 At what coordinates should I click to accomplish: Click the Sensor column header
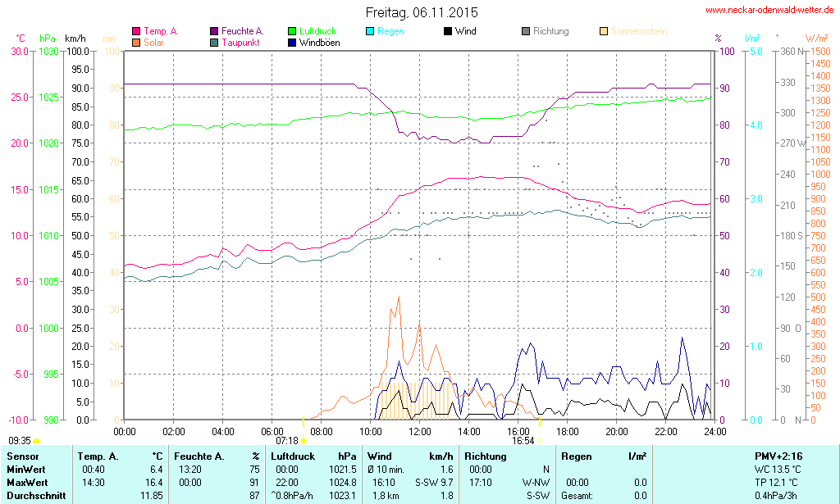pos(23,456)
